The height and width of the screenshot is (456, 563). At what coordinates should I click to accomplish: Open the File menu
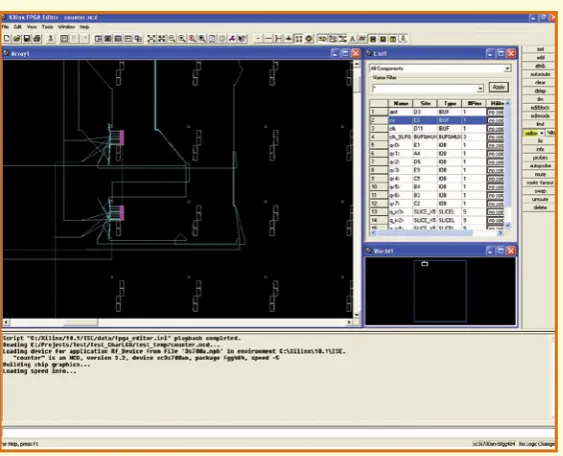5,27
